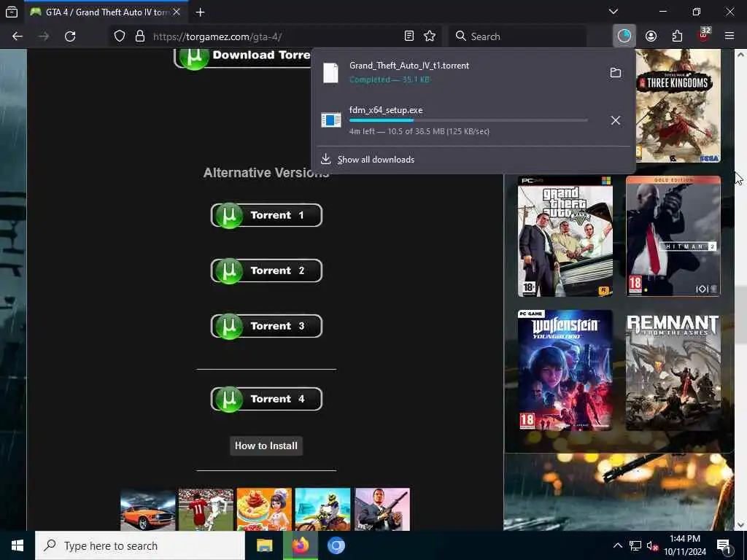
Task: Click the address bar URL torgamez.com/gta-4/
Action: (217, 36)
